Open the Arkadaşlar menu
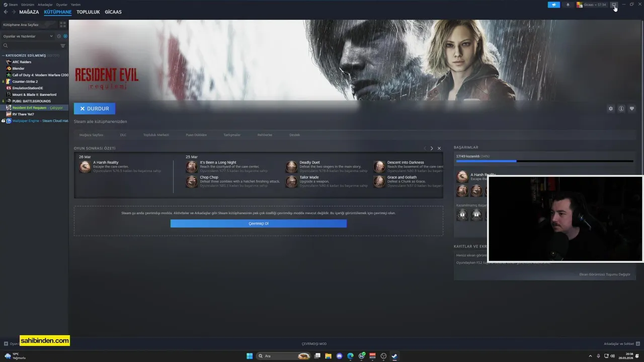644x362 pixels. [45, 5]
